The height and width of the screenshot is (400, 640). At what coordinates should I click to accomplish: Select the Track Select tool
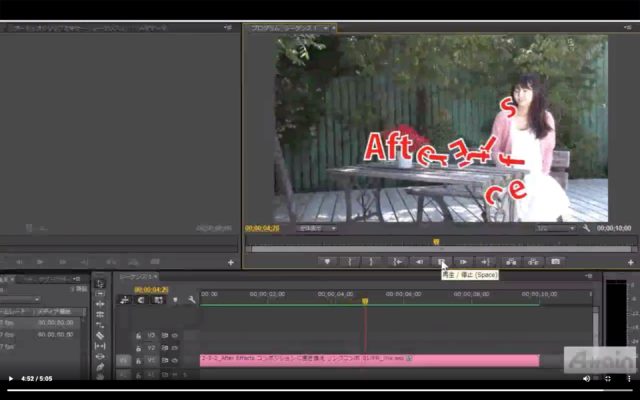coord(100,293)
